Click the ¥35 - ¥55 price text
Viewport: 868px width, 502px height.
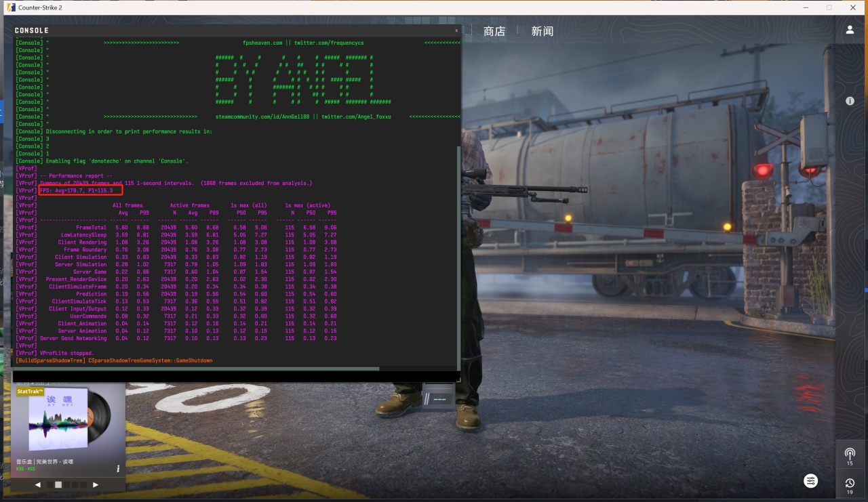[x=25, y=469]
